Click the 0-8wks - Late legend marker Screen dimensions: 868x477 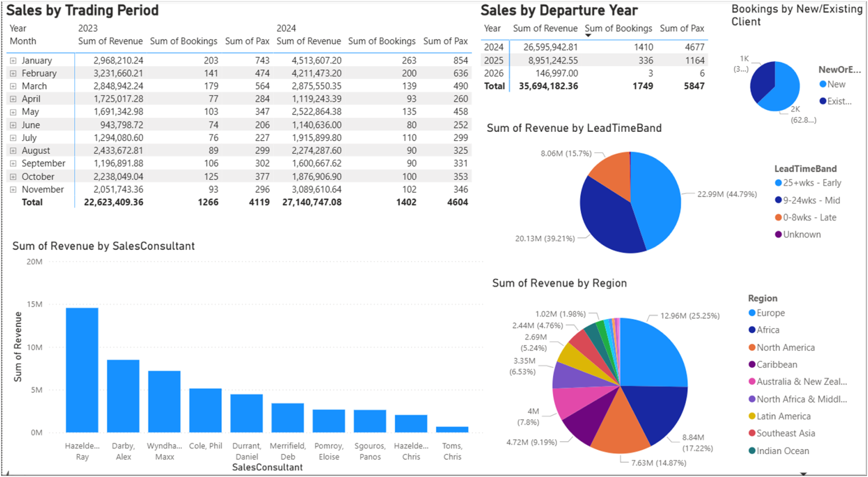click(x=778, y=217)
